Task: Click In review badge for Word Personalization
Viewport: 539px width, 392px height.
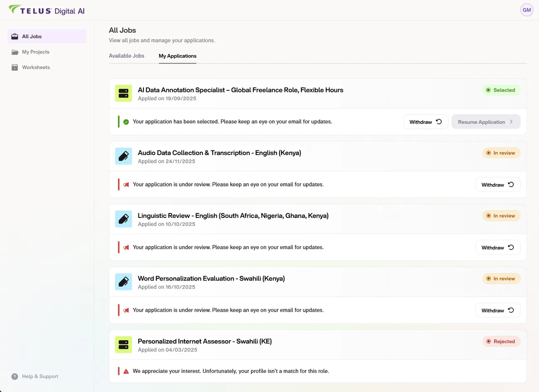Action: [501, 278]
